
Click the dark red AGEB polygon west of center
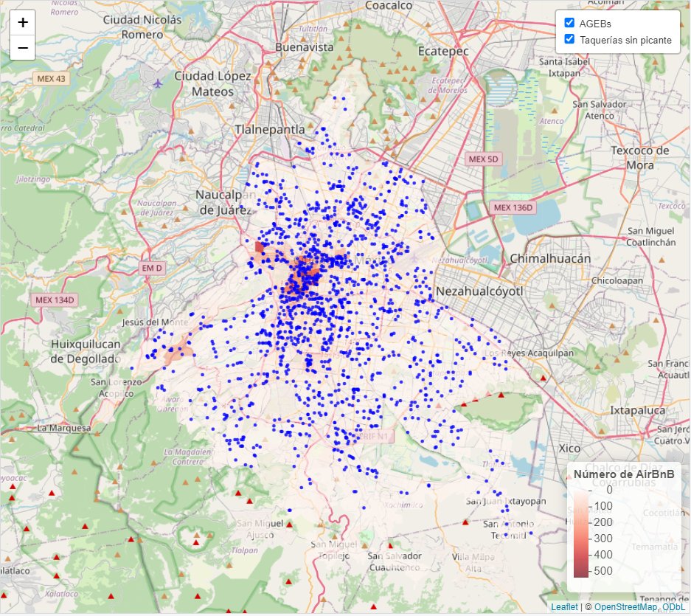259,247
